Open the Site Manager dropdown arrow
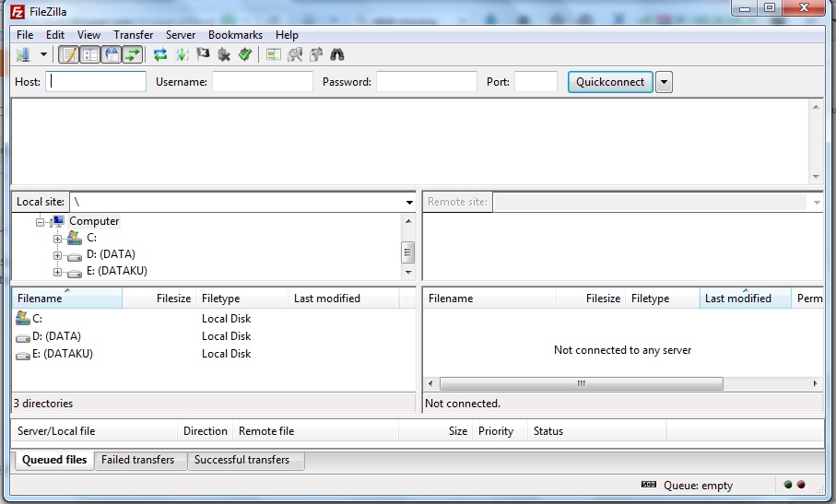 [x=43, y=54]
